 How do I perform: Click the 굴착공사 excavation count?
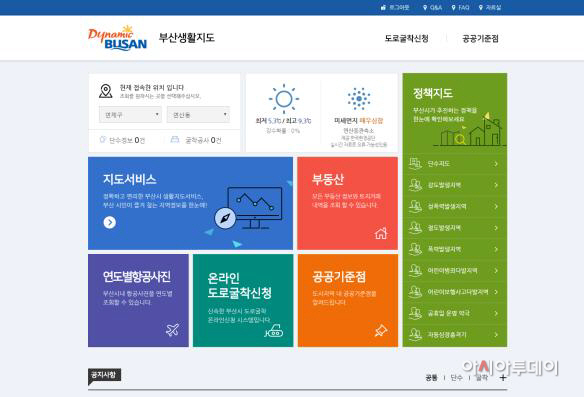point(203,140)
